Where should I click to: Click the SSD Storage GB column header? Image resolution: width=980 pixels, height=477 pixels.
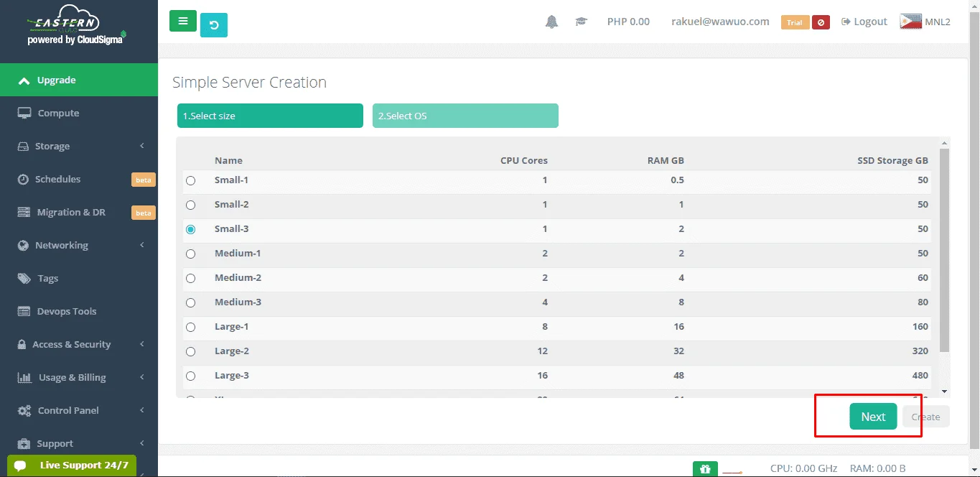(892, 160)
